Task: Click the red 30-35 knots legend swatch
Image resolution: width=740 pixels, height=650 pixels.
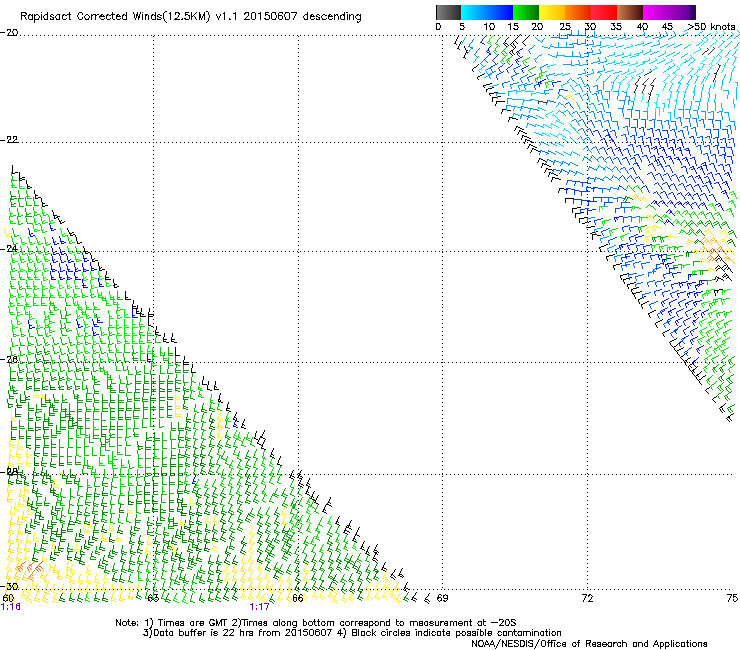Action: (x=604, y=12)
